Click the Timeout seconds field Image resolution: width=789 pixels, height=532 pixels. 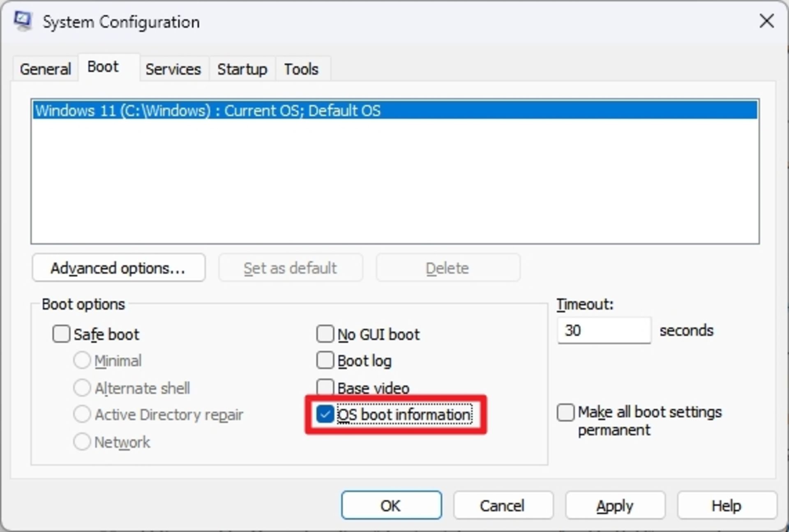(603, 330)
